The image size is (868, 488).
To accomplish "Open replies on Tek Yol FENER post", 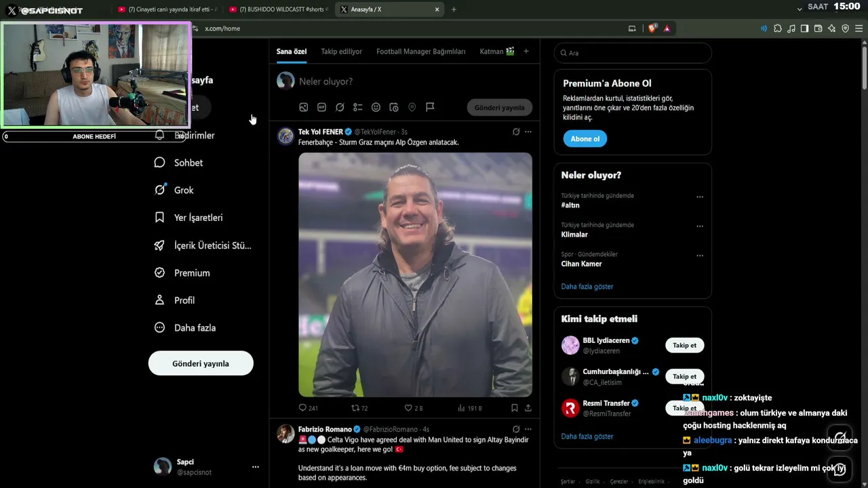I will [x=308, y=408].
